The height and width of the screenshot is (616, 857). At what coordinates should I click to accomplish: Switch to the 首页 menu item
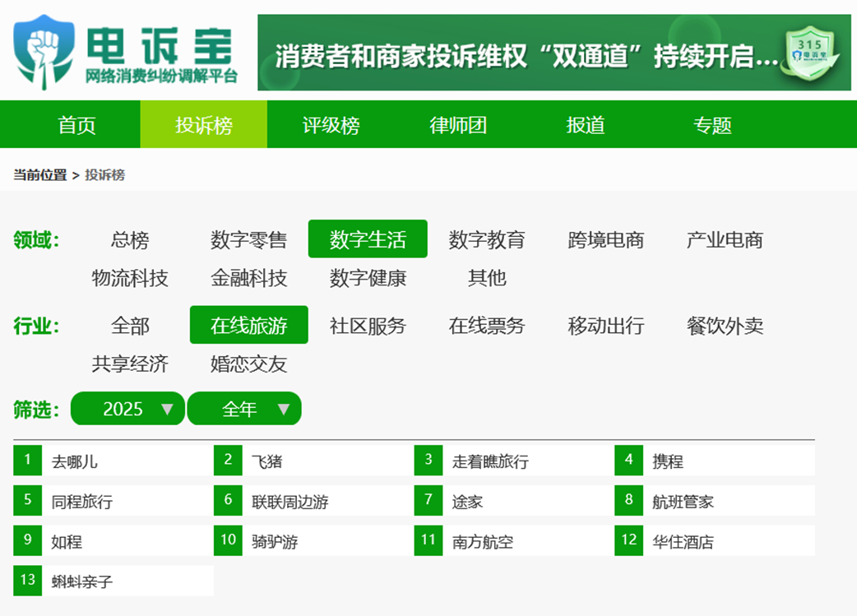click(x=76, y=125)
